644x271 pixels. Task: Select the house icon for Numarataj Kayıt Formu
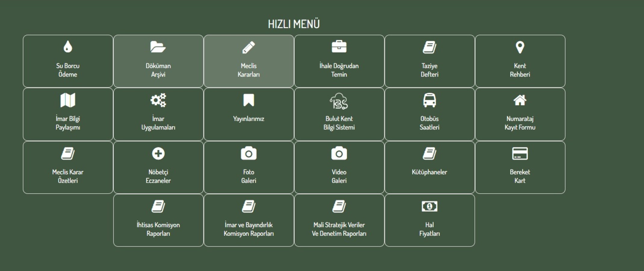tap(520, 100)
